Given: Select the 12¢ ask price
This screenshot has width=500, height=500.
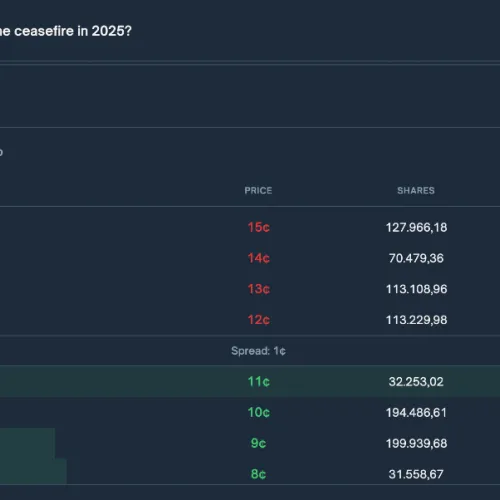Looking at the screenshot, I should tap(258, 320).
